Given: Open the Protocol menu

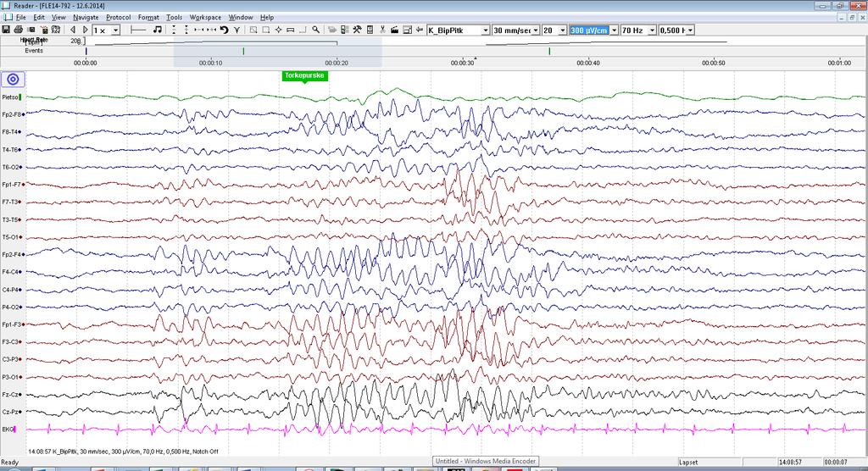Looking at the screenshot, I should coord(119,17).
